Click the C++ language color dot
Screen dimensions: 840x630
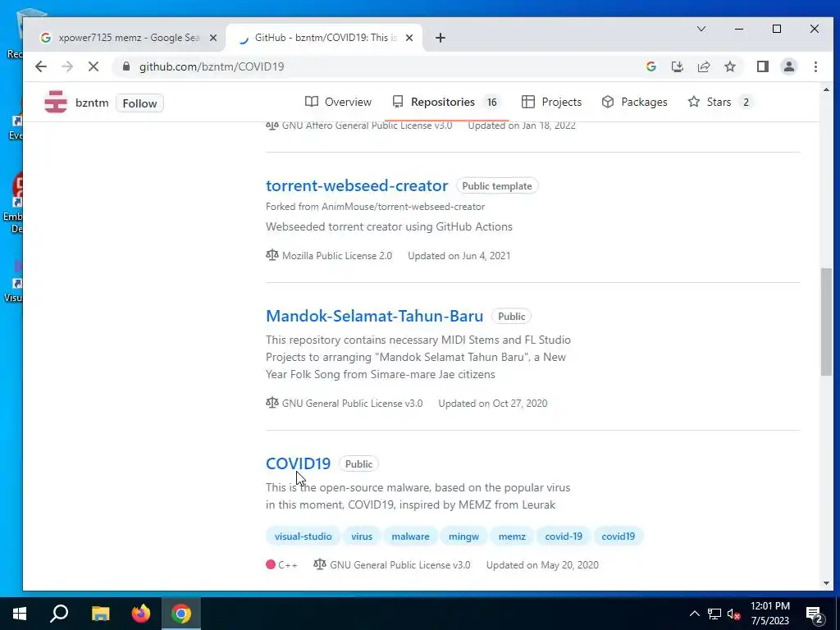click(271, 564)
